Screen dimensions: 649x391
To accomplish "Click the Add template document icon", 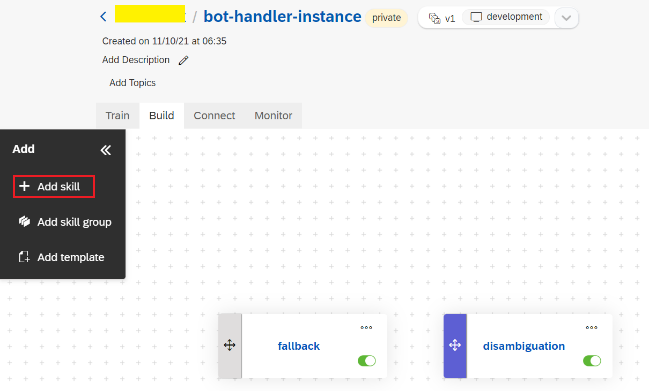I will (x=24, y=257).
